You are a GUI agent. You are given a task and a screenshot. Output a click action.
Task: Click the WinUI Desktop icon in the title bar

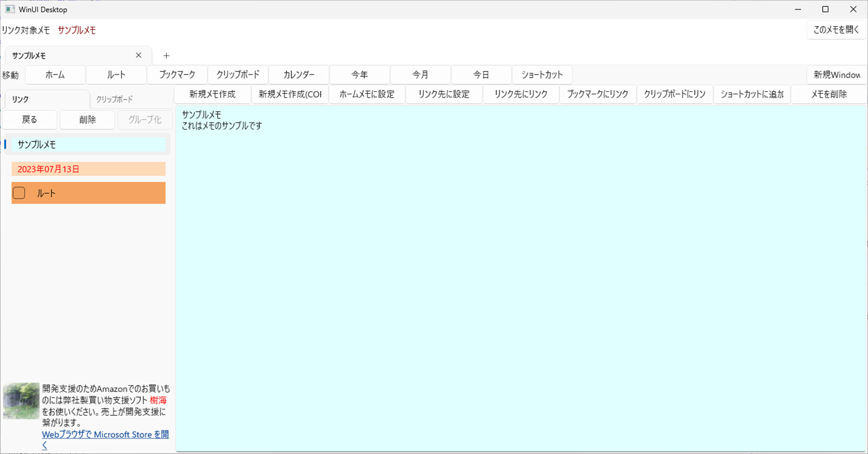pos(9,9)
